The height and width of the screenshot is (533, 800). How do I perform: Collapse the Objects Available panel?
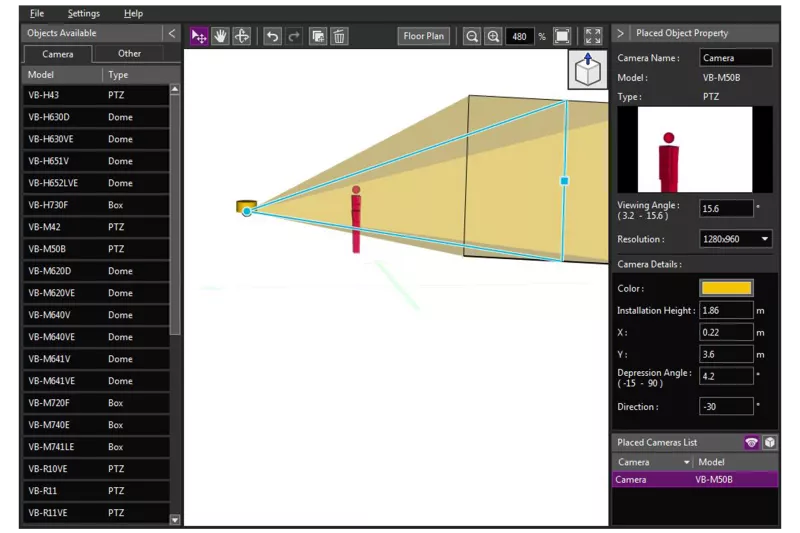coord(172,33)
